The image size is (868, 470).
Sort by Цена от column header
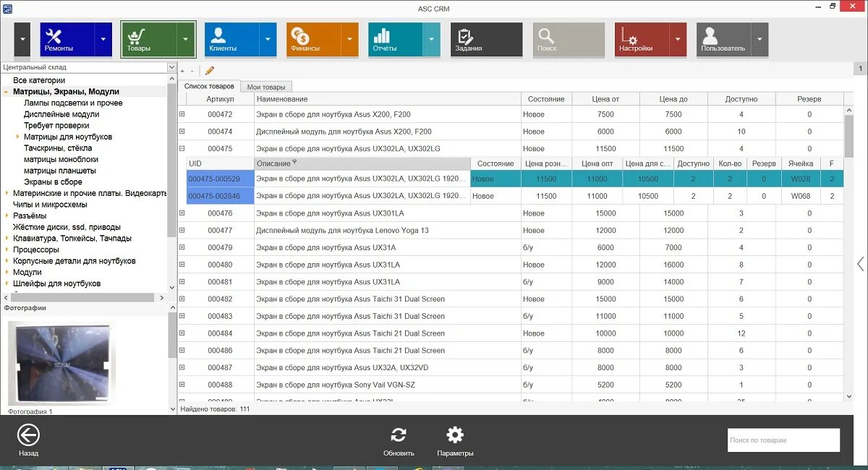point(605,99)
